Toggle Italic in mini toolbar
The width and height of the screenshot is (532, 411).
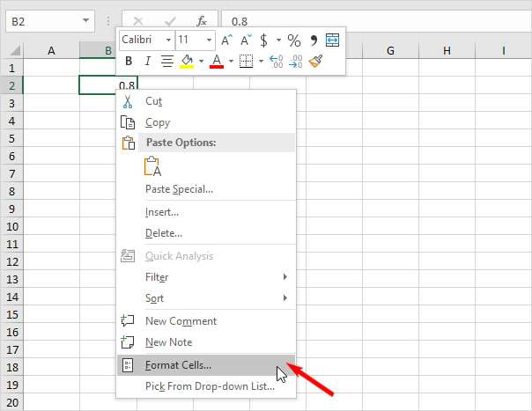point(148,62)
